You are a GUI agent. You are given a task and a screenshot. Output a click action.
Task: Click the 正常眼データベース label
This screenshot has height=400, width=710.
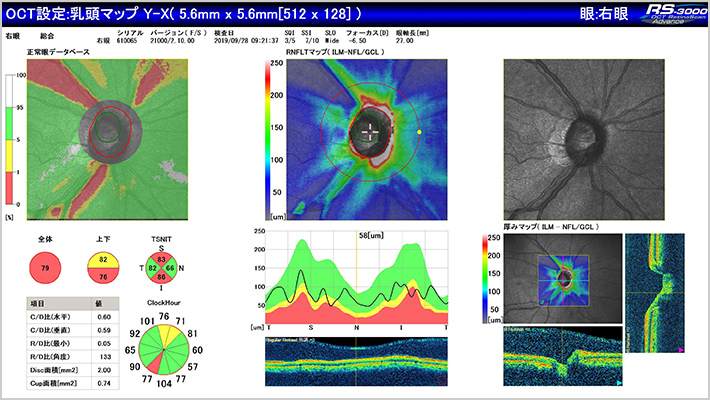click(58, 52)
